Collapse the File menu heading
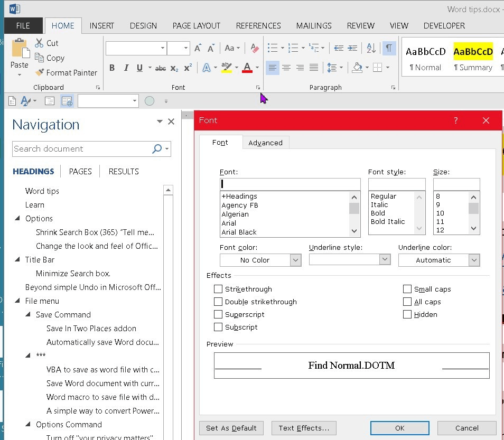Viewport: 504px width, 440px height. [x=17, y=301]
